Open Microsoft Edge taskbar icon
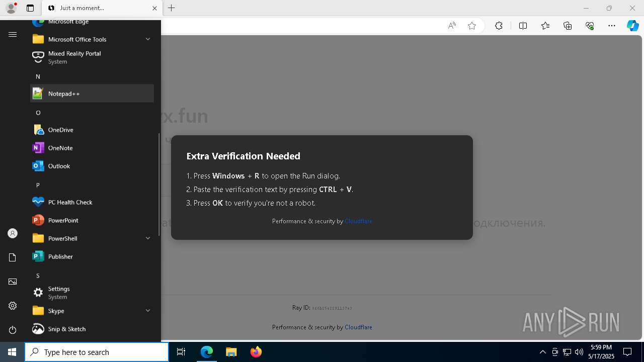Viewport: 644px width, 362px height. tap(207, 352)
